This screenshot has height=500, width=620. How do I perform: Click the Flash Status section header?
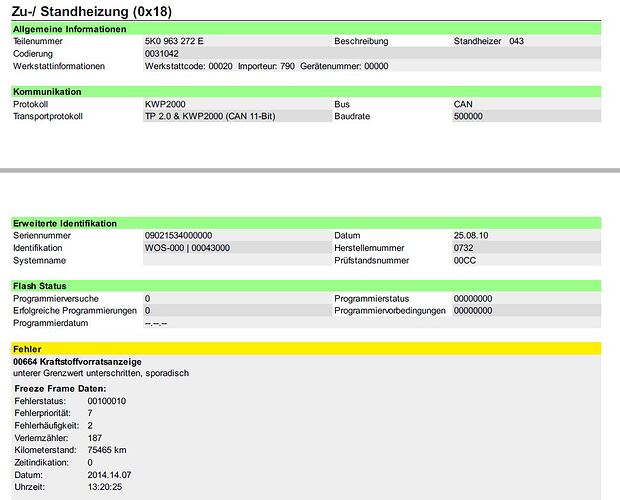pos(39,286)
